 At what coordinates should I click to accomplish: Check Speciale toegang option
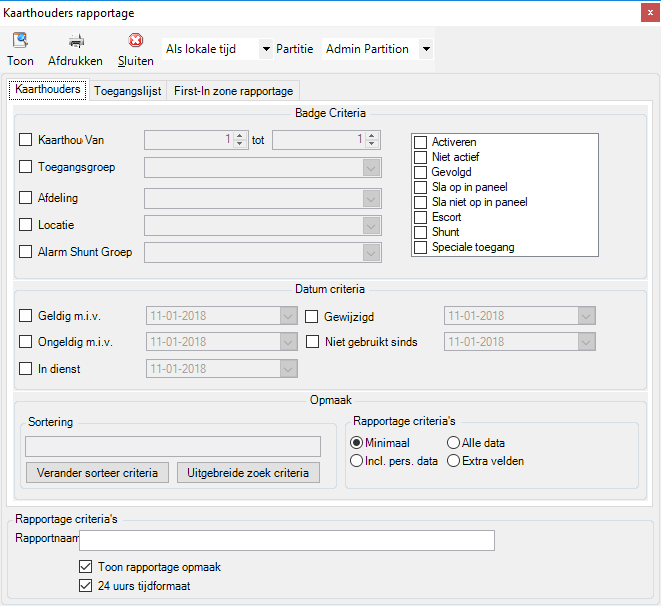pos(420,247)
